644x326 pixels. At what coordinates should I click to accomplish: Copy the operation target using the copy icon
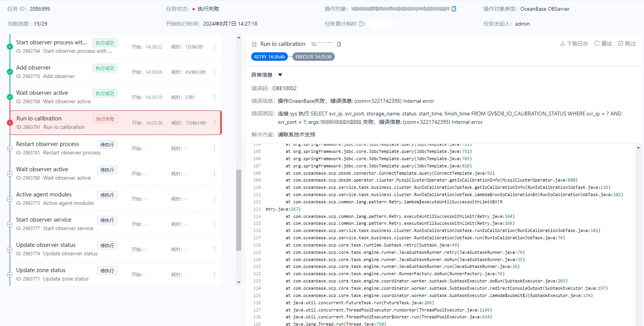pos(454,9)
